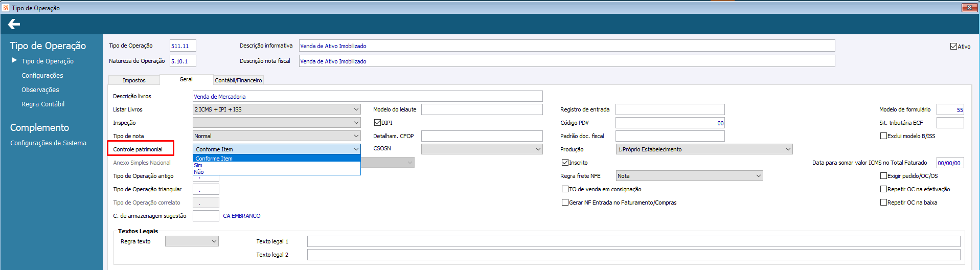Click the C. de armazenagem sugestão field
This screenshot has height=270, width=980.
pos(206,216)
